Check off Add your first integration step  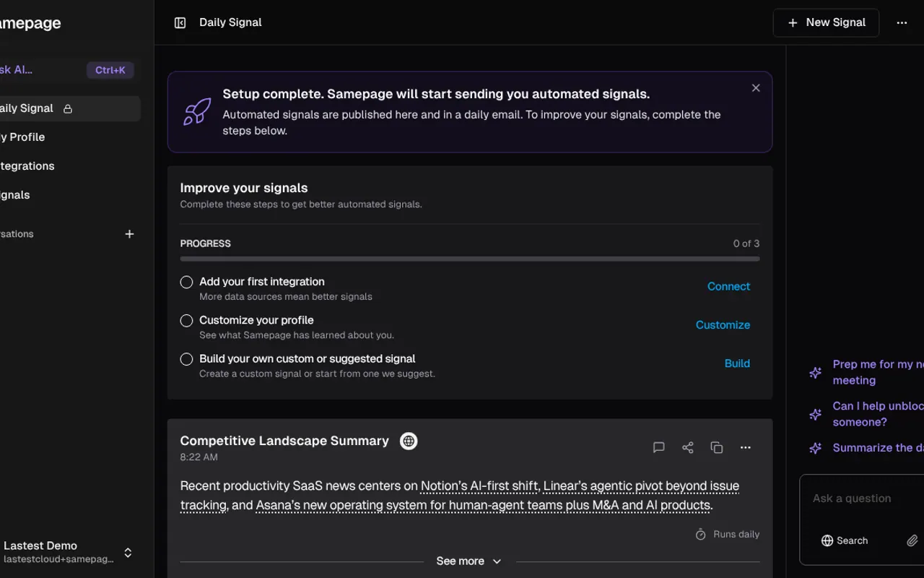(x=186, y=282)
